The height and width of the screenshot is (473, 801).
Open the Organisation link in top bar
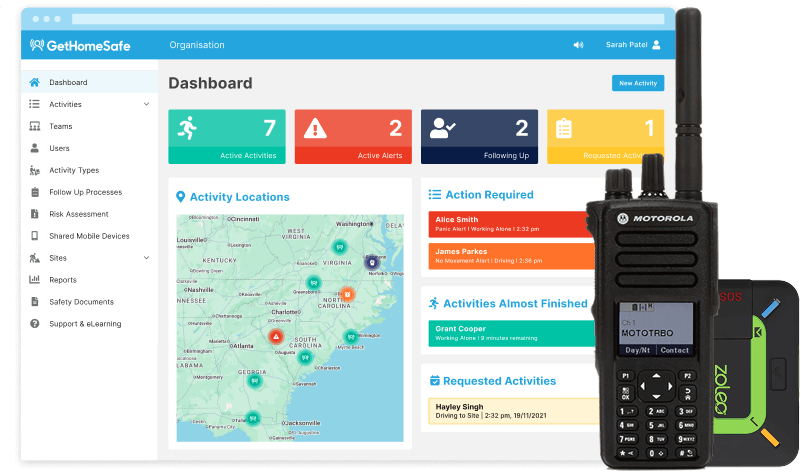[197, 45]
